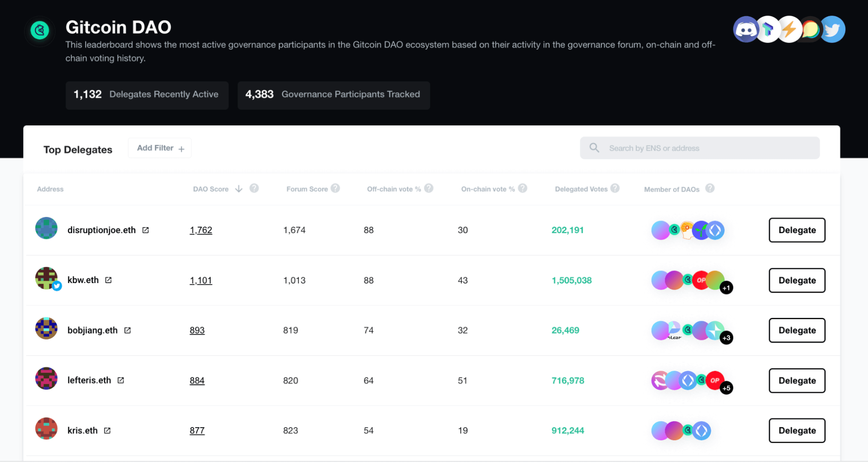Open the Tally governance icon
This screenshot has height=465, width=868.
click(x=768, y=29)
